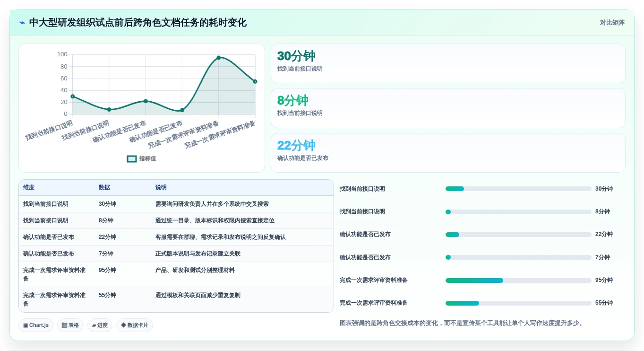Click the last chart data point at 55
The width and height of the screenshot is (644, 351).
pyautogui.click(x=255, y=81)
